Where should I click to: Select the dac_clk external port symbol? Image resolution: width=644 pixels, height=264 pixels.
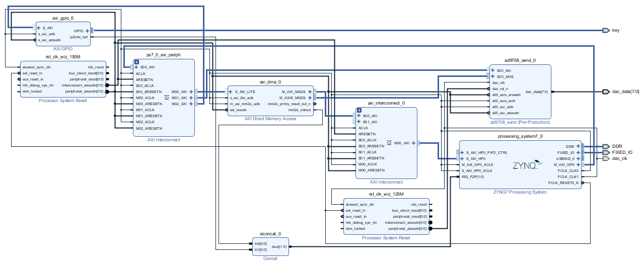[606, 158]
